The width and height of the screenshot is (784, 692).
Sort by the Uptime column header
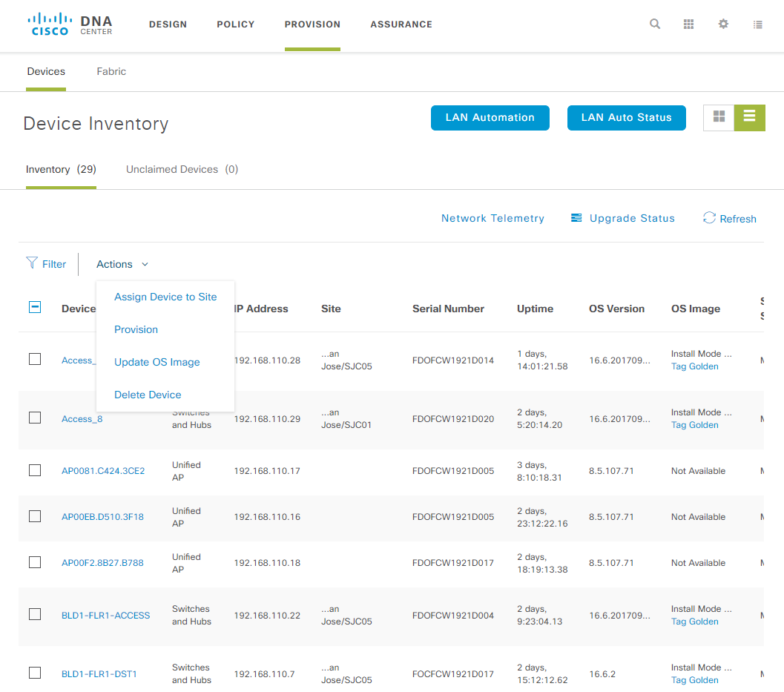point(535,309)
